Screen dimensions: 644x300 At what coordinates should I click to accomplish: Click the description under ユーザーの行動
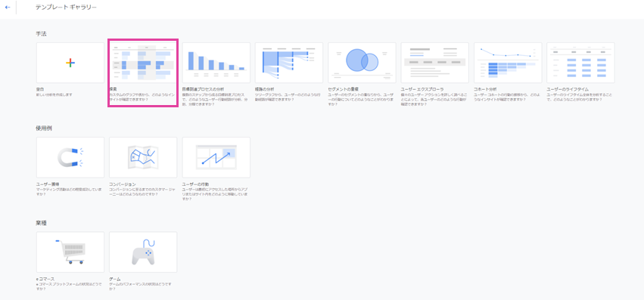tap(215, 193)
